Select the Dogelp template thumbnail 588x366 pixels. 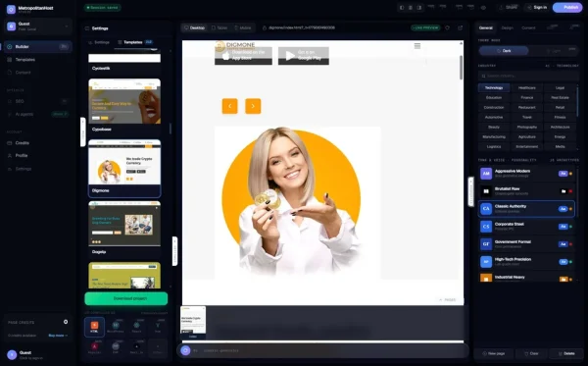click(124, 224)
